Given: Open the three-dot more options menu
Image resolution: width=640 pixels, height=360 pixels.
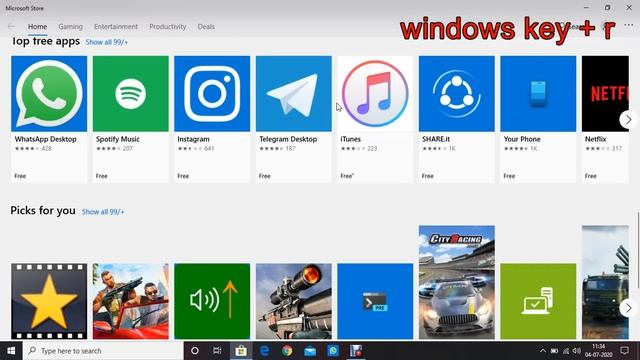Looking at the screenshot, I should tap(629, 25).
